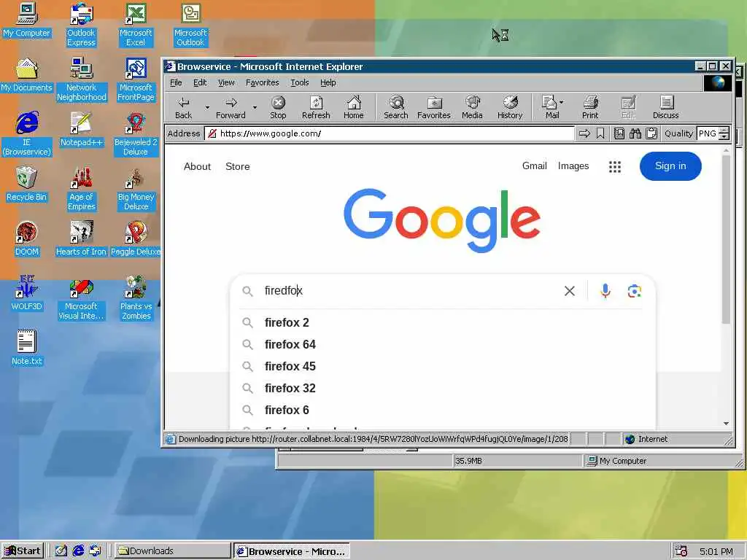Click the blue Sign in button
This screenshot has width=747, height=560.
pyautogui.click(x=670, y=166)
